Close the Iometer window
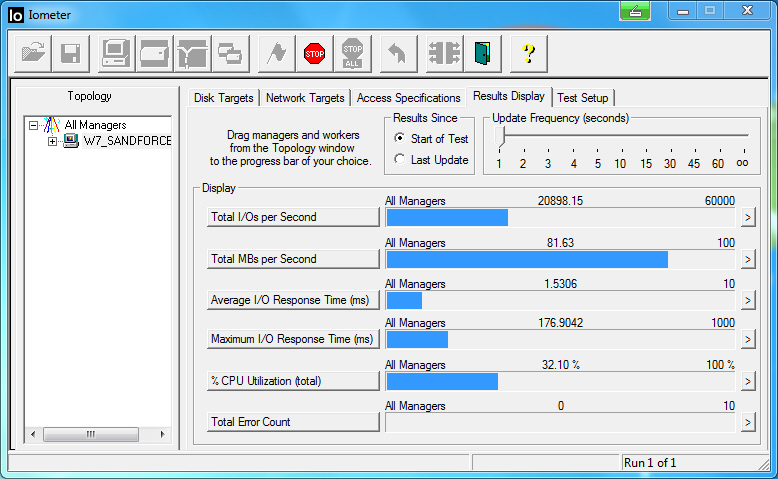778x479 pixels. 747,11
